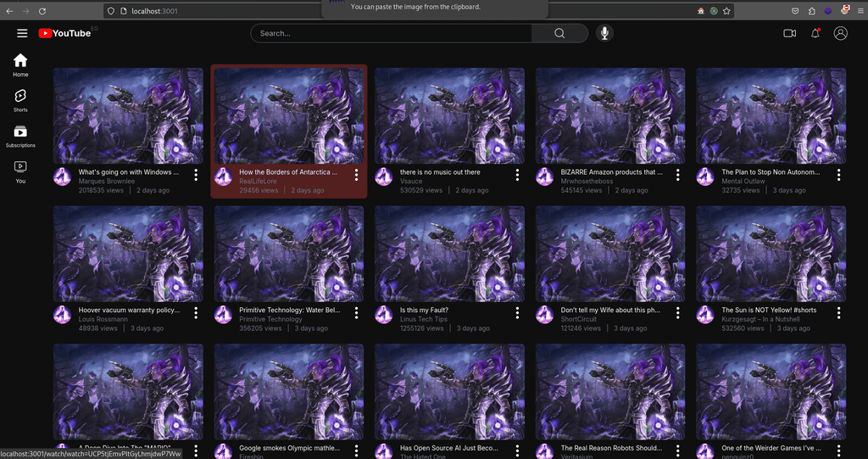Open options for BIZARRE Amazon products video
Viewport: 868px width, 459px height.
677,175
